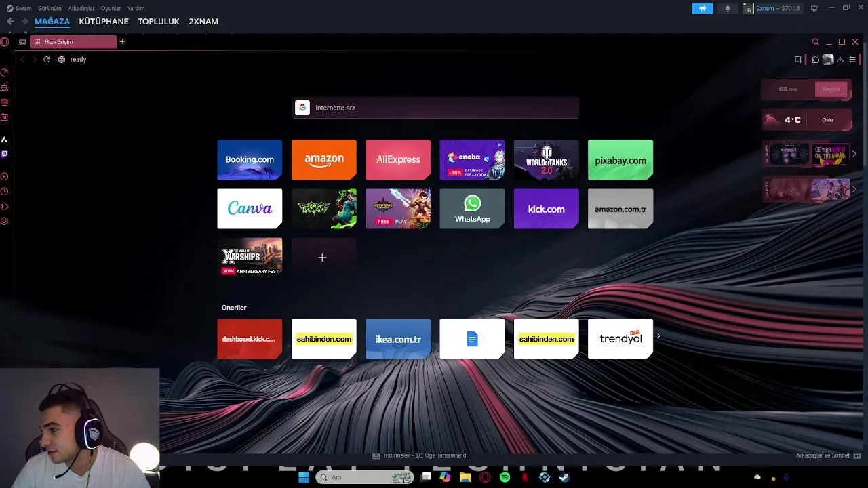
Task: Open the downloads icon in the browser toolbar
Action: (840, 60)
